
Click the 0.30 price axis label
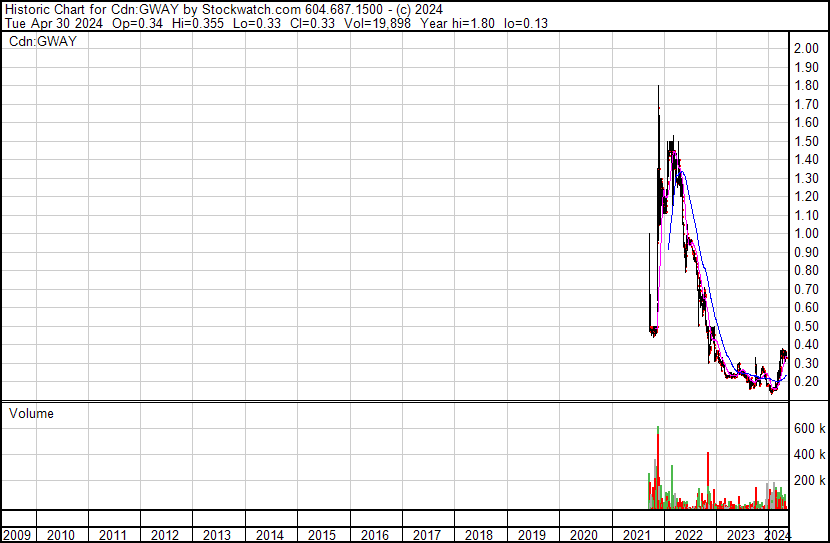[806, 363]
